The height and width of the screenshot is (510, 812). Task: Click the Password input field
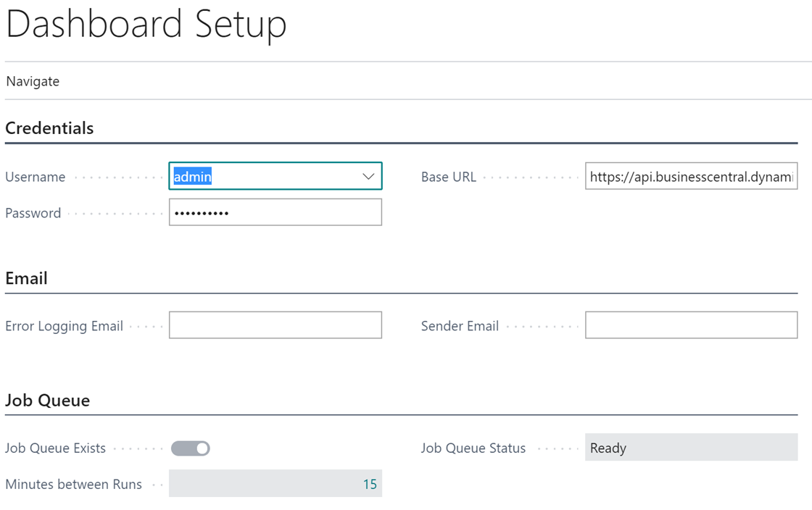tap(275, 212)
